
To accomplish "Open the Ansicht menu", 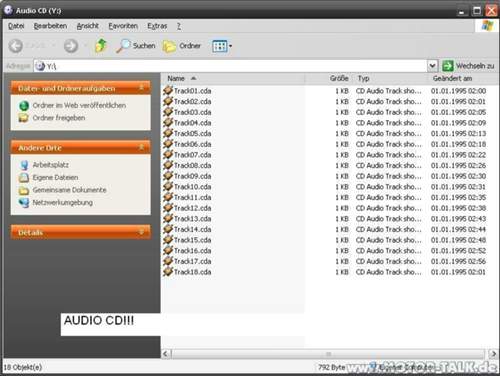I will 88,26.
